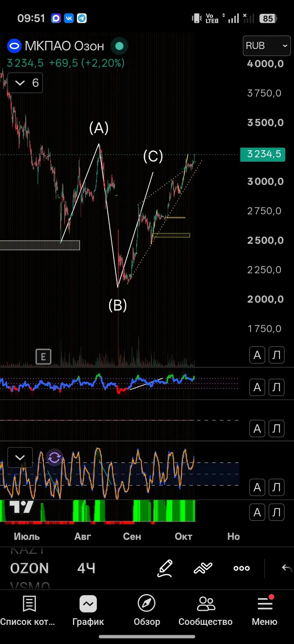294x644 pixels.
Task: Open the Список кот... watchlist tab
Action: [28, 611]
